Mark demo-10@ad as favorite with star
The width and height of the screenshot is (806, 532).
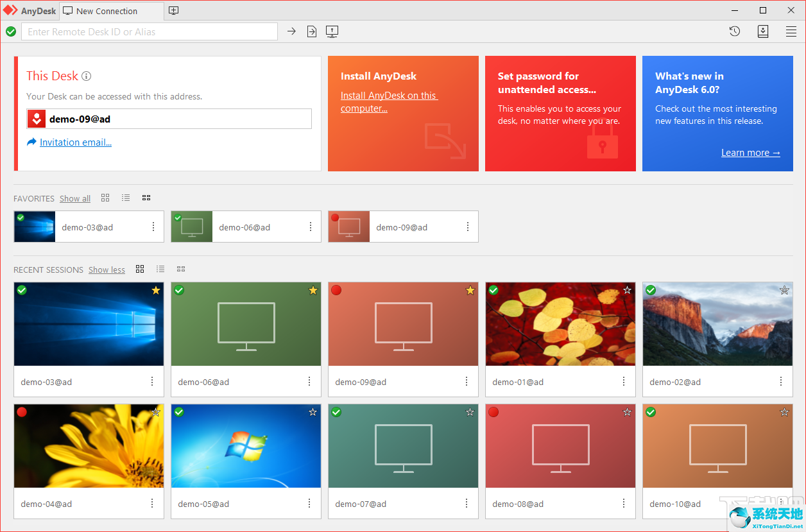[x=785, y=412]
